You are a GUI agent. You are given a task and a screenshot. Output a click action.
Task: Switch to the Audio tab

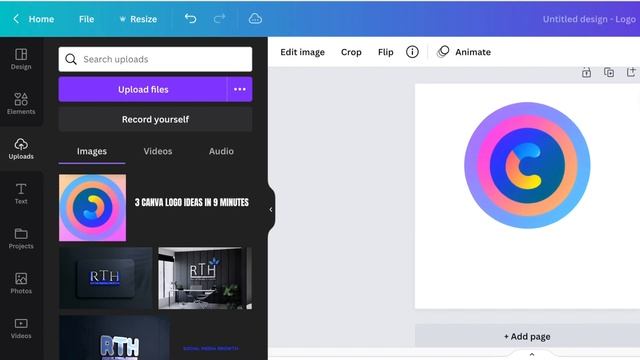pyautogui.click(x=221, y=151)
